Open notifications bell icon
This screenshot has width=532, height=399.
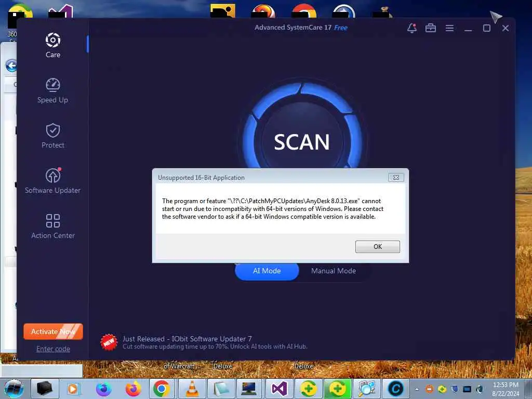pos(412,28)
